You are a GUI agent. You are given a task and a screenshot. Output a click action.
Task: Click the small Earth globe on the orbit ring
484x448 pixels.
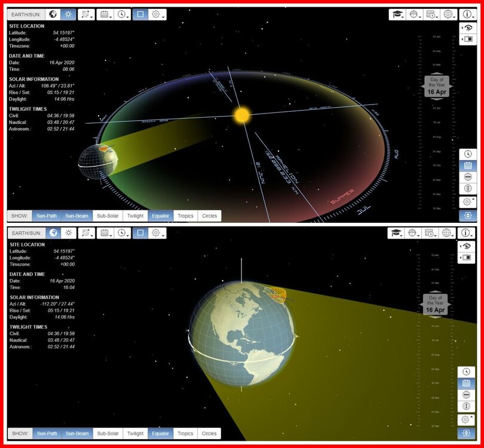tap(98, 162)
